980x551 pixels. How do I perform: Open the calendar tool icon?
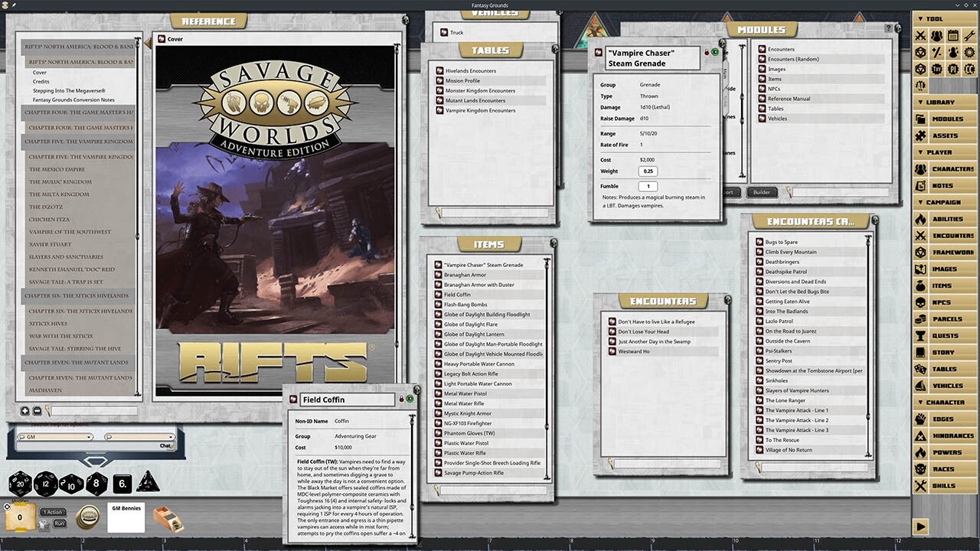click(x=953, y=35)
